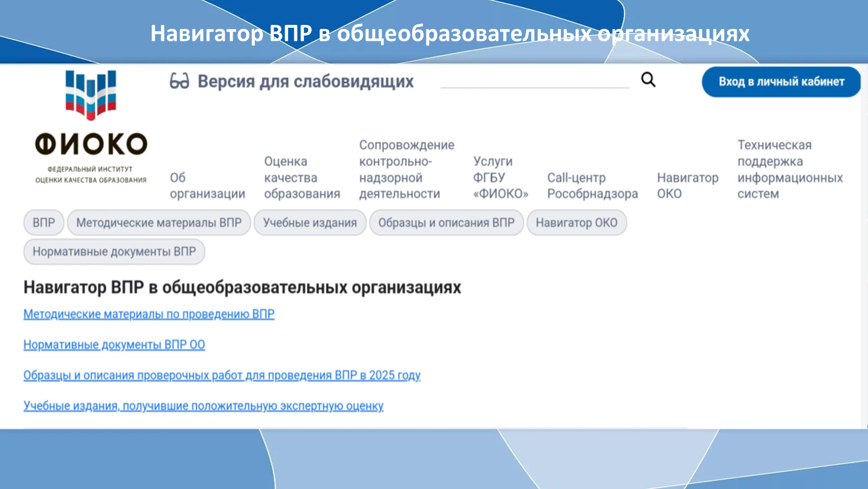Focus the site search input field
The height and width of the screenshot is (489, 868).
pos(535,80)
